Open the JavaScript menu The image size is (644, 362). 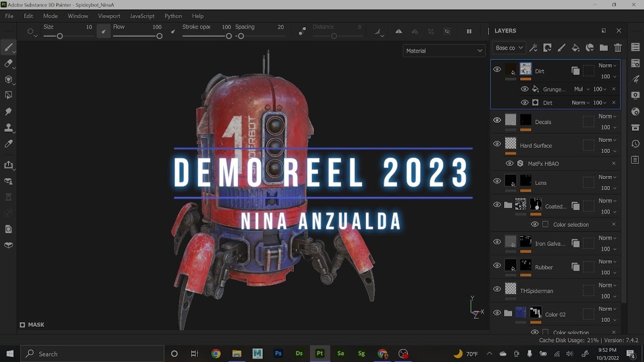pyautogui.click(x=142, y=16)
